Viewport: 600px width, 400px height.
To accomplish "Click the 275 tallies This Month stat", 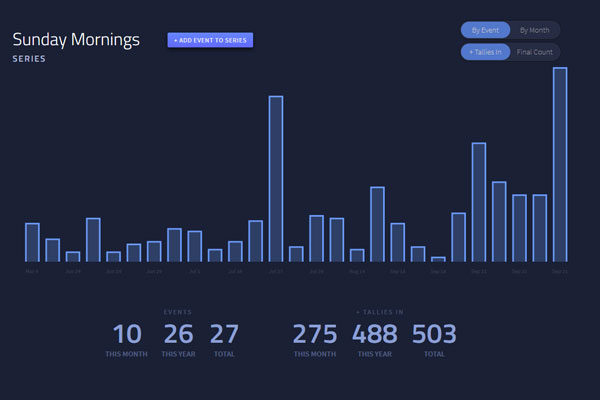I will coord(315,335).
